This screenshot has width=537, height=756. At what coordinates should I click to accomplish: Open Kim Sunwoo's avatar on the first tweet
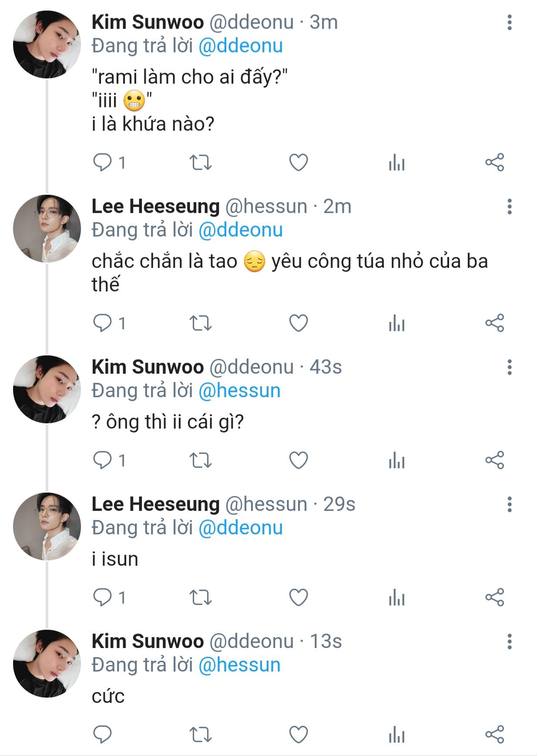tap(47, 45)
